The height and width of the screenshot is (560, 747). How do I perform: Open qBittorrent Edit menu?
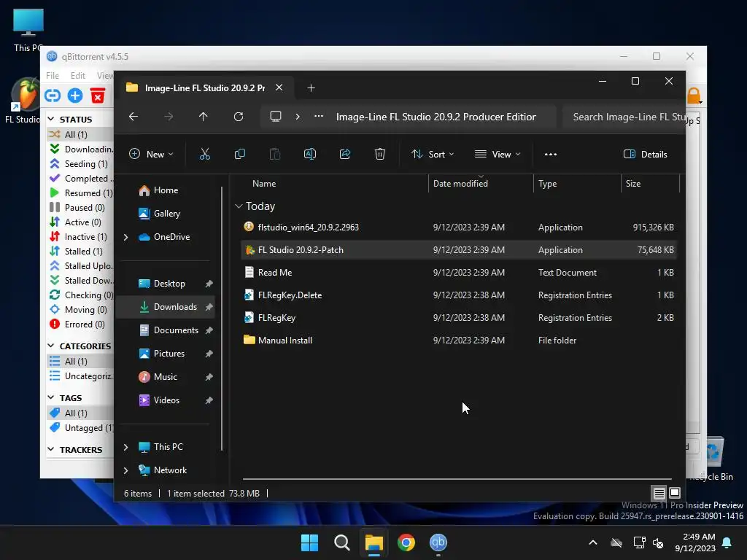point(77,75)
